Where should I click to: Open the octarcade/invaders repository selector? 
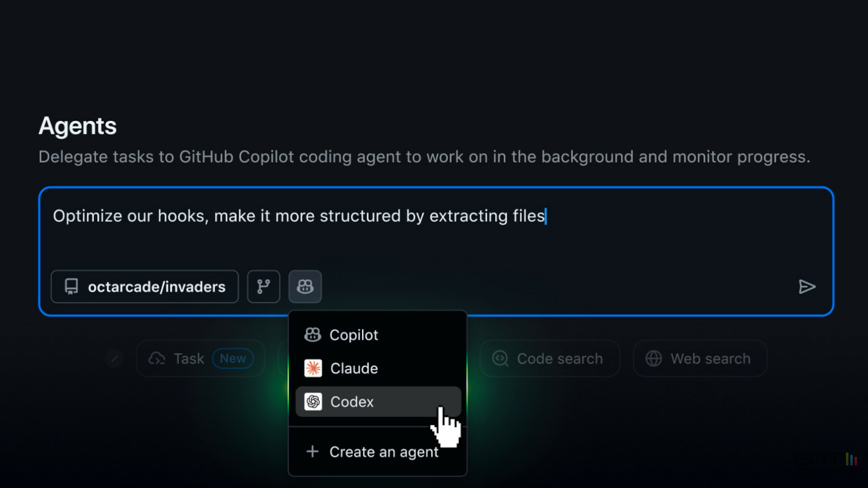pyautogui.click(x=145, y=287)
